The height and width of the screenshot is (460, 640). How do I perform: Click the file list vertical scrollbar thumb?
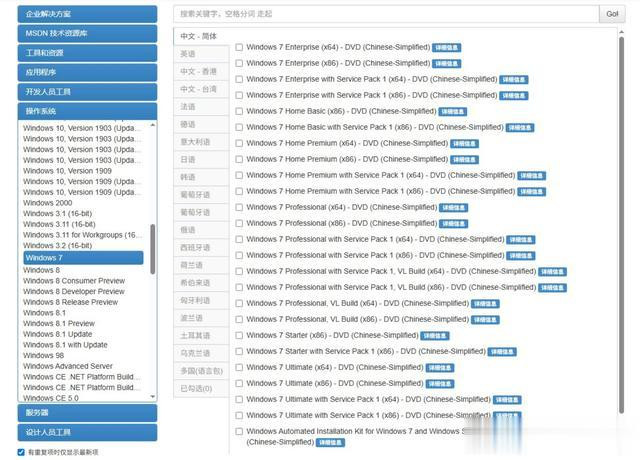point(621,225)
